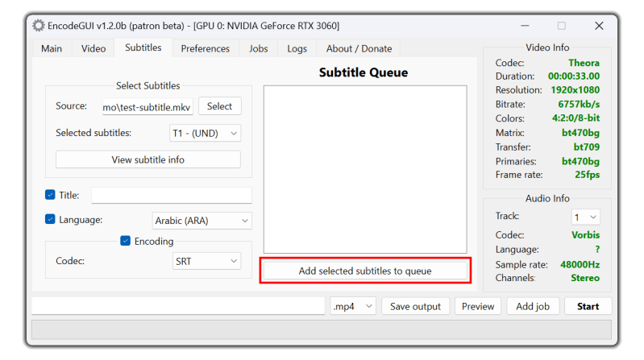Click Select to choose subtitle source
Screen dimensions: 644x360
(x=220, y=106)
